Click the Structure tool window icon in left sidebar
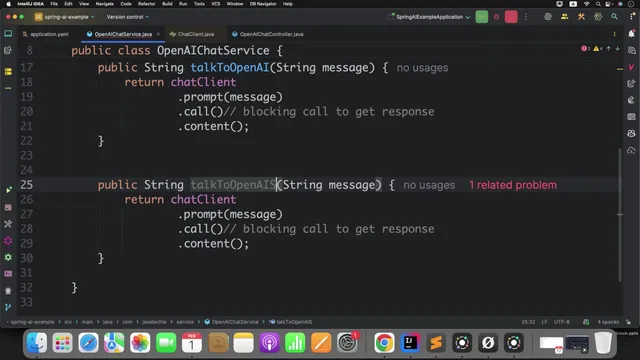This screenshot has height=360, width=640. (x=8, y=71)
